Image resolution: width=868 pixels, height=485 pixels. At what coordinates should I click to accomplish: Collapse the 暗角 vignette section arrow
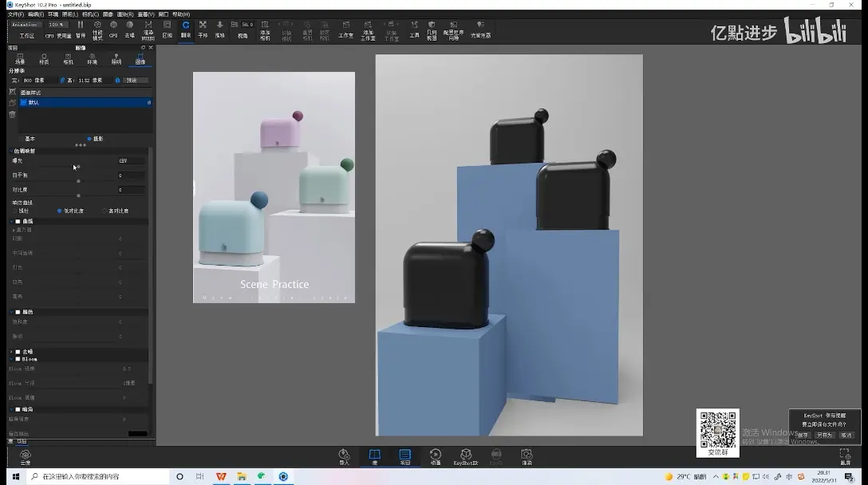[x=11, y=410]
